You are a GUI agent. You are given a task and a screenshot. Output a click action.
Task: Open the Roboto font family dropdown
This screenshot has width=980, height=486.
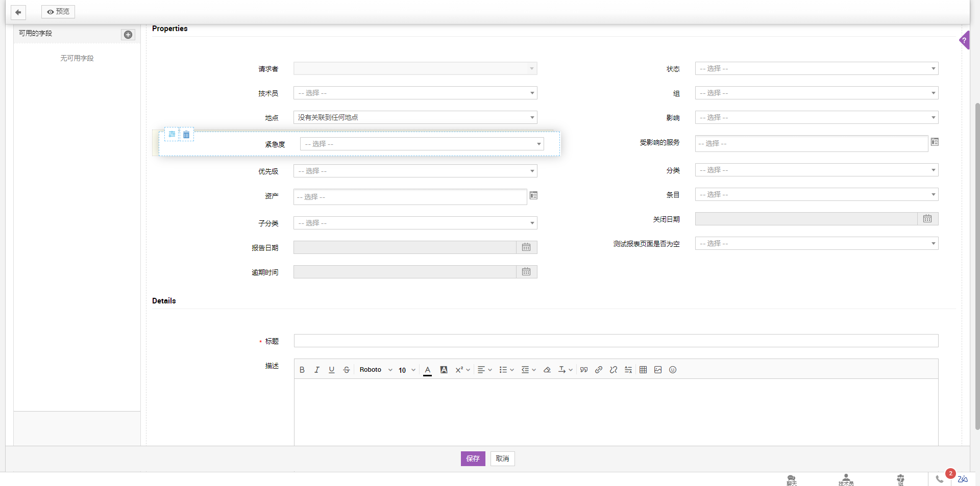click(x=376, y=370)
